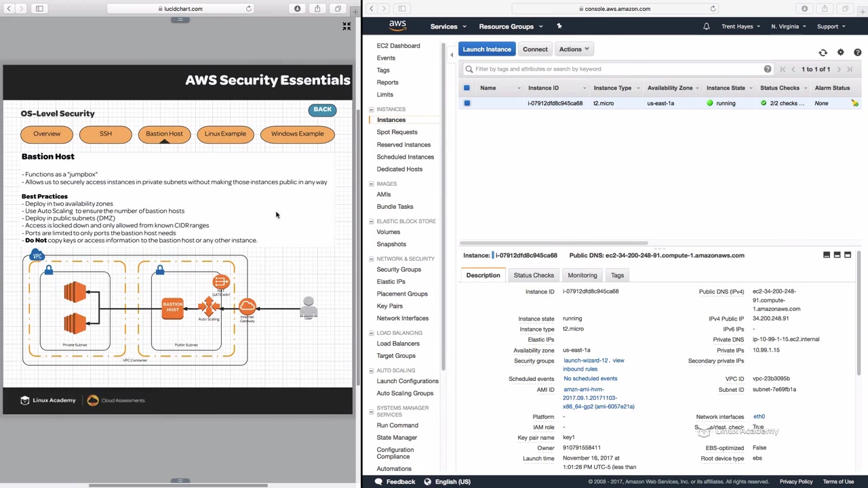868x488 pixels.
Task: Open the Trent Hayes account menu
Action: (x=741, y=26)
